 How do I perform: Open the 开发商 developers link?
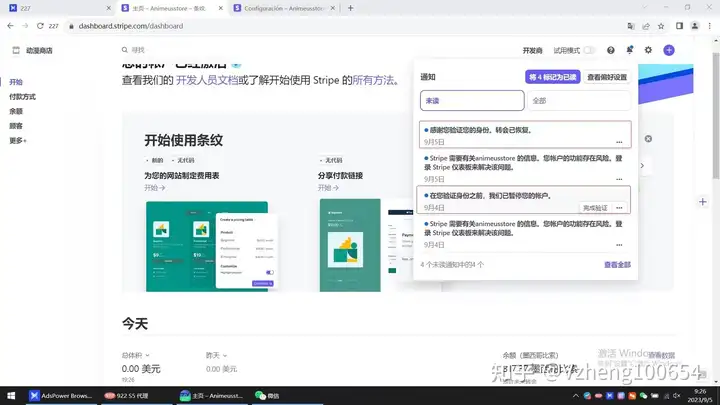[x=532, y=51]
